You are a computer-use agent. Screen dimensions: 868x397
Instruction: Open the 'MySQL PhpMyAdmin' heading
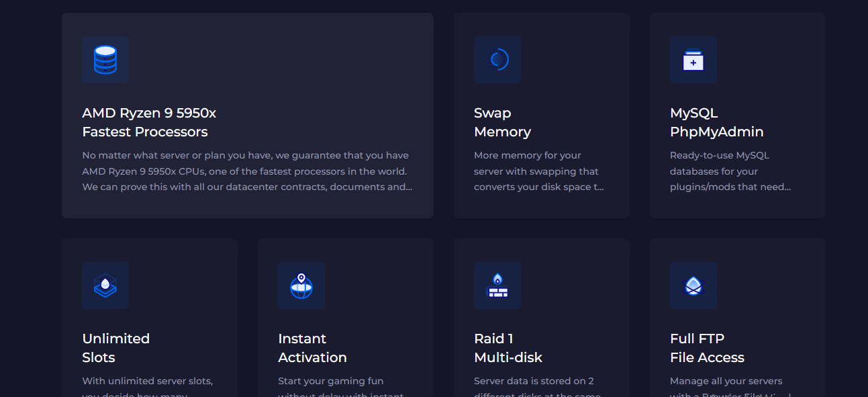[x=716, y=122]
